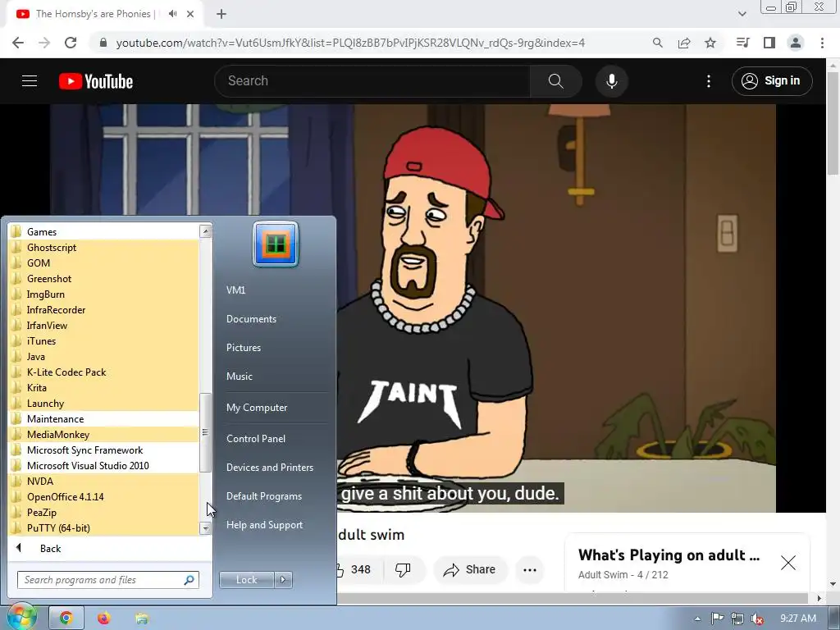Open Microsoft Visual Studio 2010 folder
This screenshot has height=630, width=840.
[104, 466]
